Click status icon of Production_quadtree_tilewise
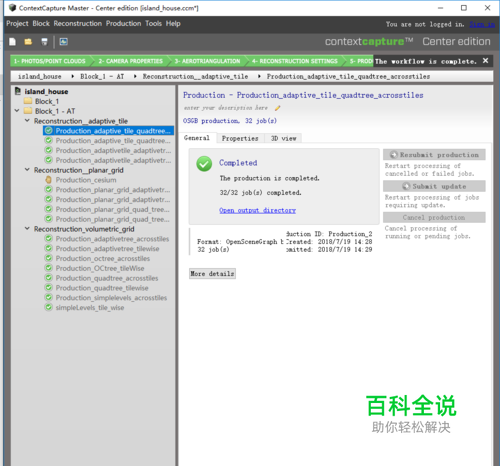The height and width of the screenshot is (466, 500). click(x=49, y=288)
